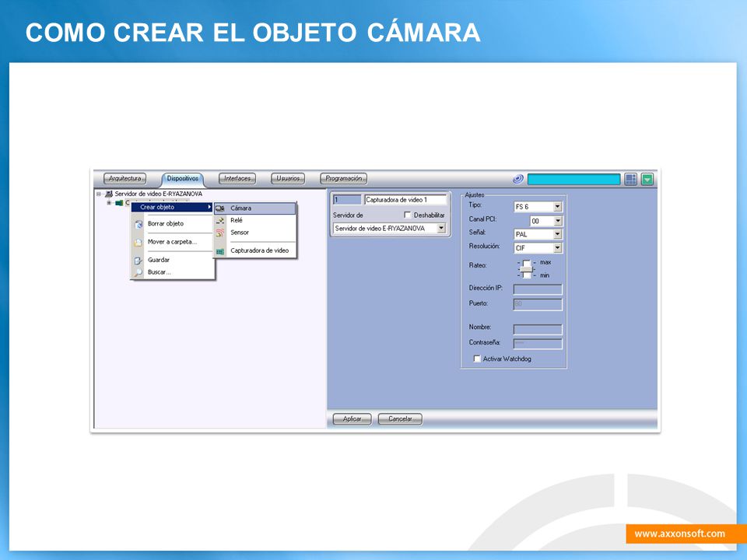Enable the Activar Watchdog checkbox
The height and width of the screenshot is (560, 747).
[x=477, y=359]
